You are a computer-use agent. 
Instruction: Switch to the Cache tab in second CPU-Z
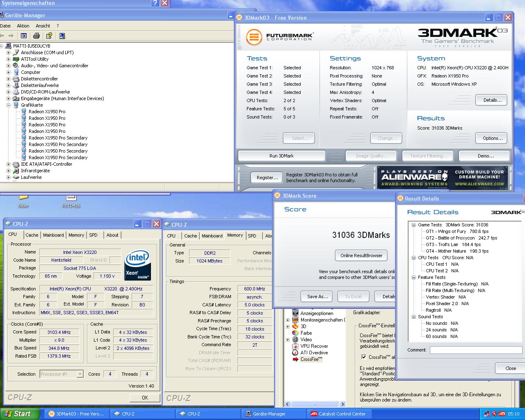[190, 236]
